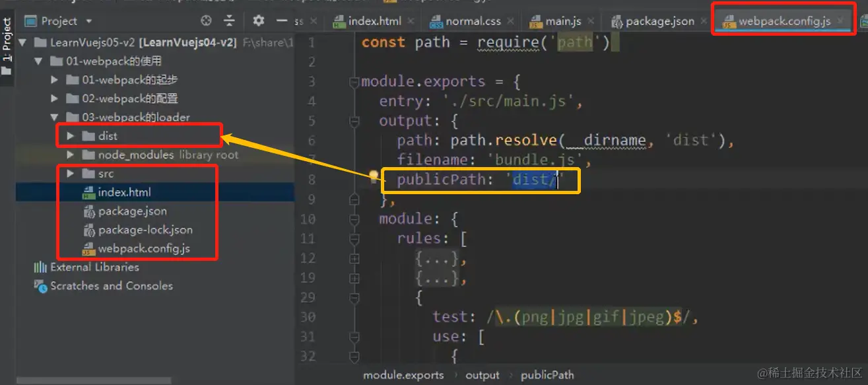The width and height of the screenshot is (868, 385).
Task: Open the 1: Project side tool window tab
Action: [x=7, y=46]
